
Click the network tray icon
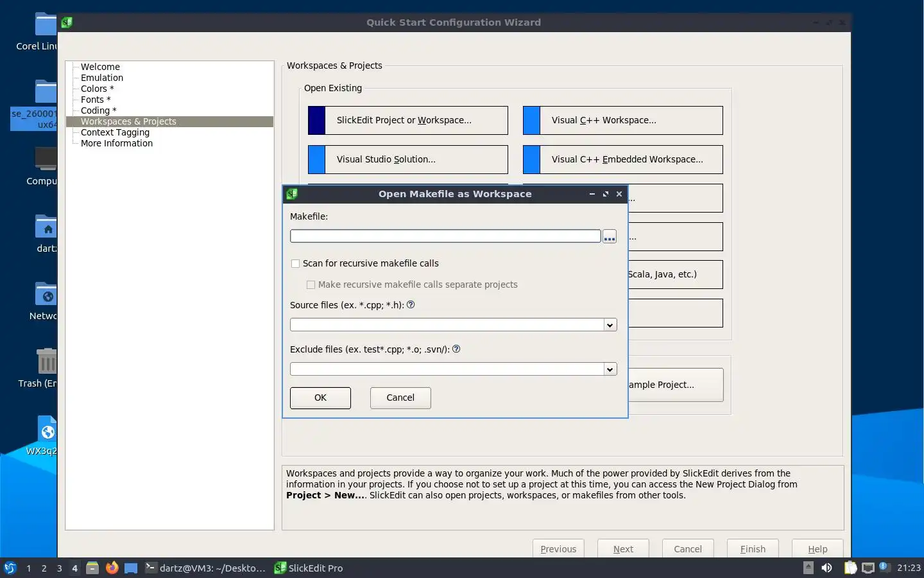(868, 568)
